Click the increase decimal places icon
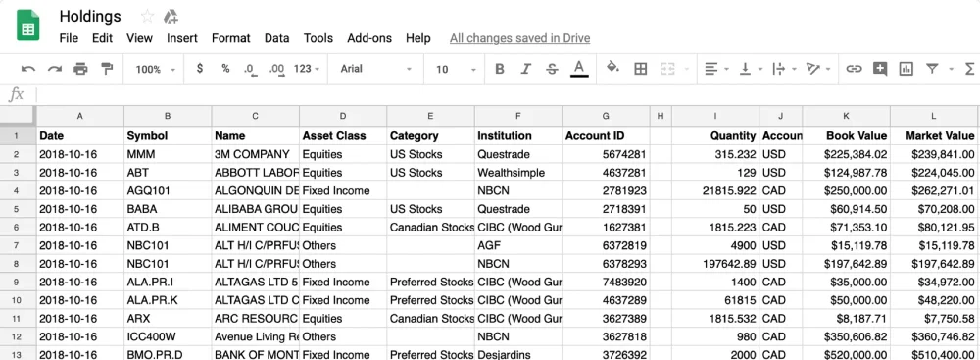 tap(277, 69)
